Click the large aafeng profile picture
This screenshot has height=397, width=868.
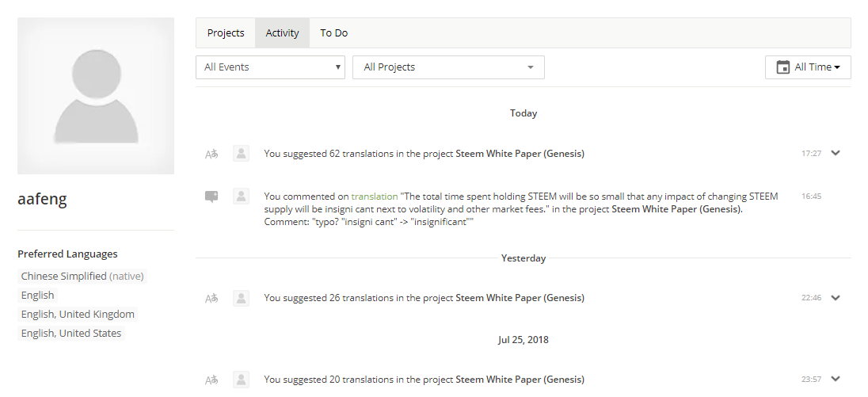click(96, 96)
